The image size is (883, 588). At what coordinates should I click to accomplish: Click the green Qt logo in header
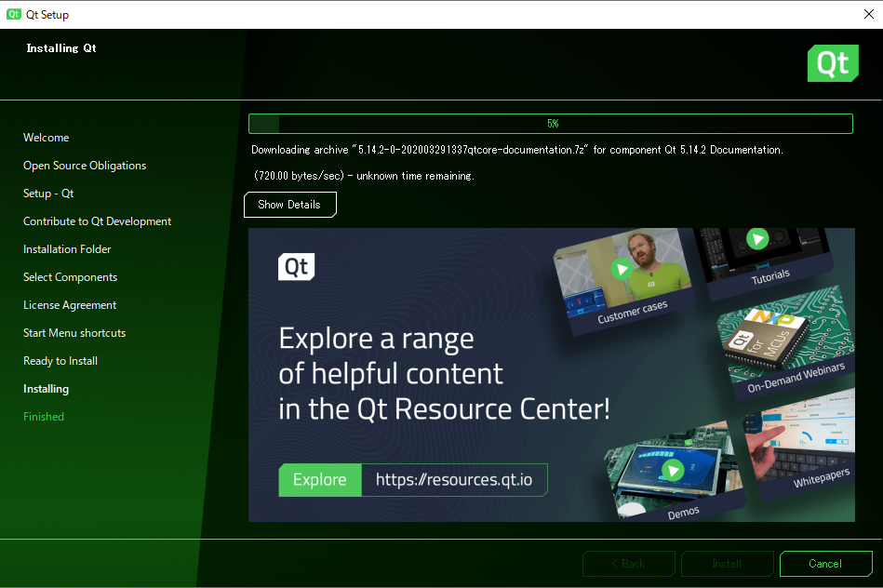coord(833,63)
